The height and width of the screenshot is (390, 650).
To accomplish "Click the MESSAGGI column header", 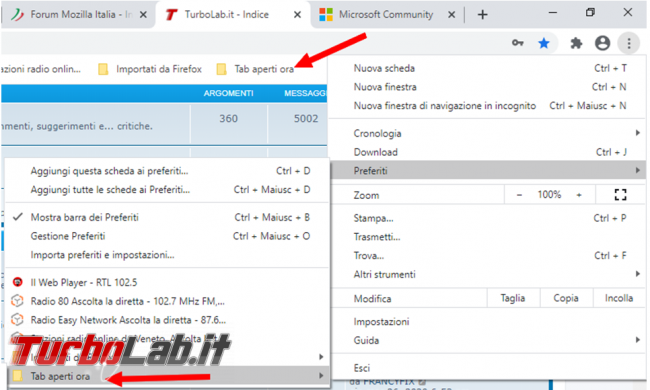I will point(305,94).
